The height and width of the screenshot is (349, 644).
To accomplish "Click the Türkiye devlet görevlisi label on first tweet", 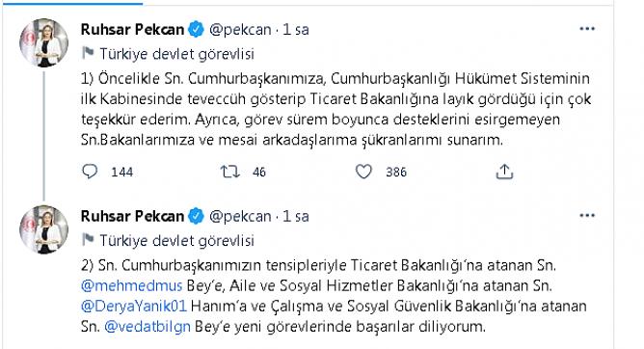I will (177, 54).
